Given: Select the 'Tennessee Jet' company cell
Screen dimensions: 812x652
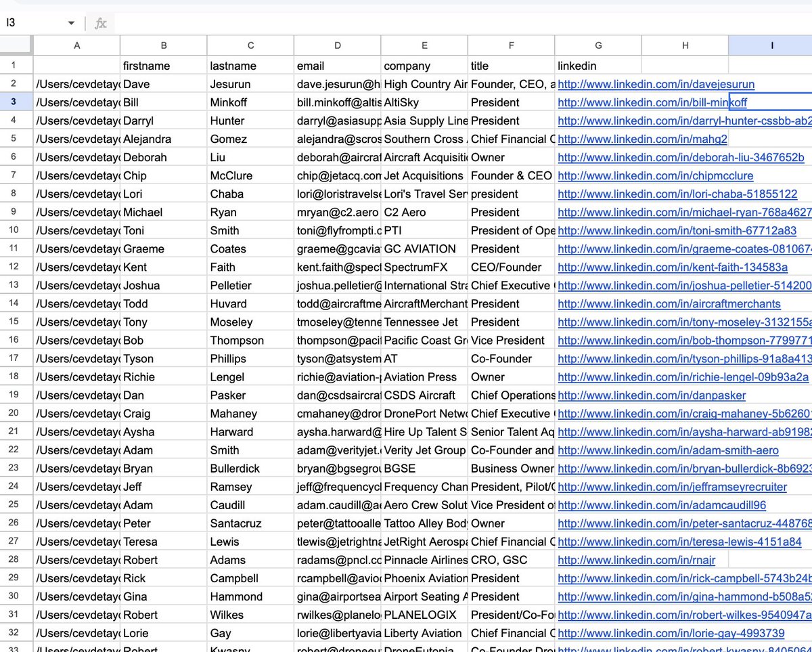Looking at the screenshot, I should pos(424,322).
